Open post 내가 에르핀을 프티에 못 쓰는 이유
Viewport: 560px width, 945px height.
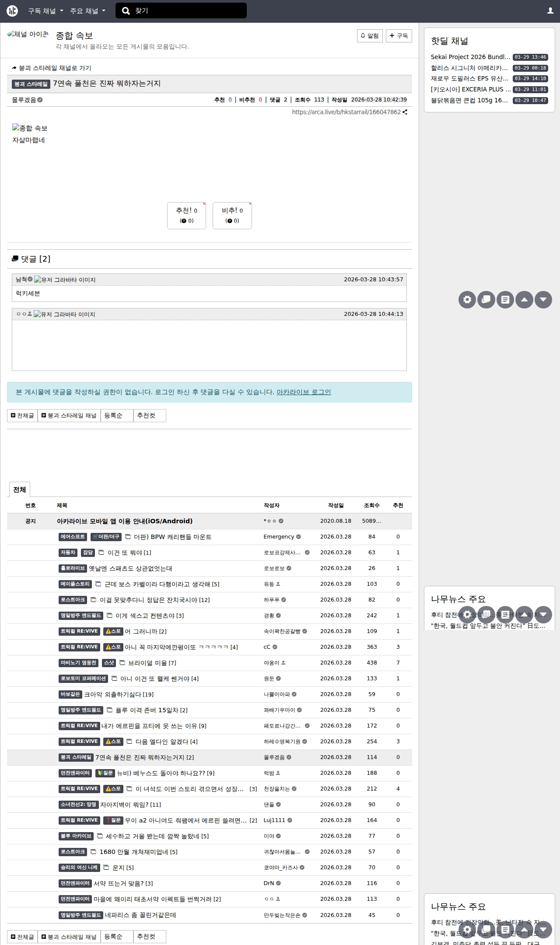[x=149, y=726]
